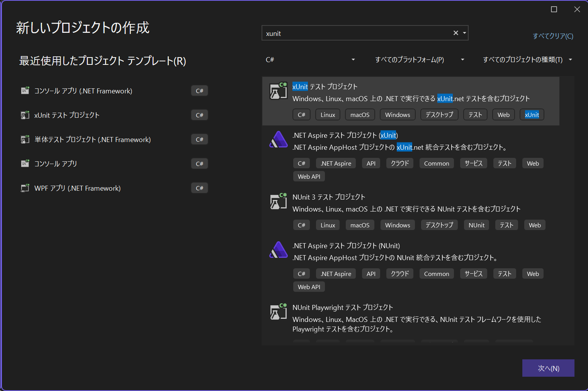Click API tag in Aspire NUnit result
The image size is (588, 391).
[371, 274]
